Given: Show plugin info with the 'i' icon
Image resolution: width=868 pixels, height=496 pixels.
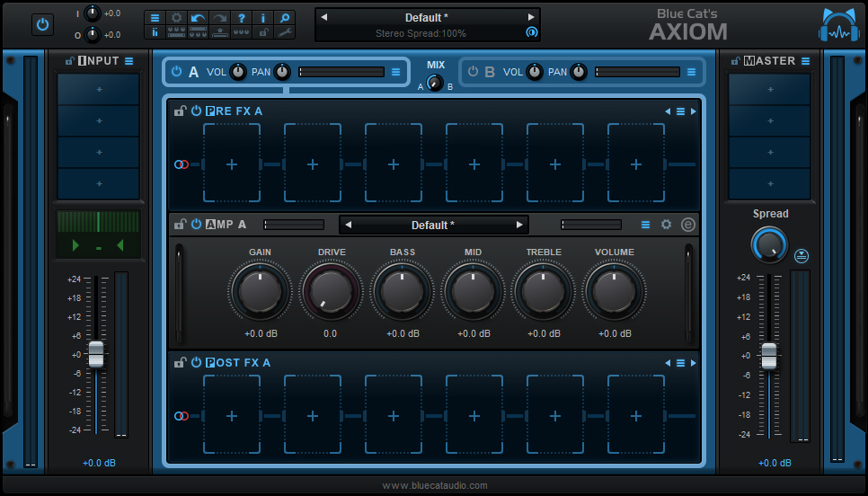Looking at the screenshot, I should pyautogui.click(x=263, y=18).
